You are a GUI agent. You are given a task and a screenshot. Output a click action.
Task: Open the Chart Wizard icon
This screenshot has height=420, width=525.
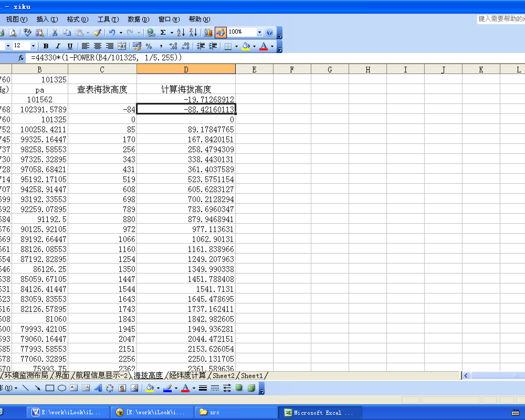pos(208,33)
